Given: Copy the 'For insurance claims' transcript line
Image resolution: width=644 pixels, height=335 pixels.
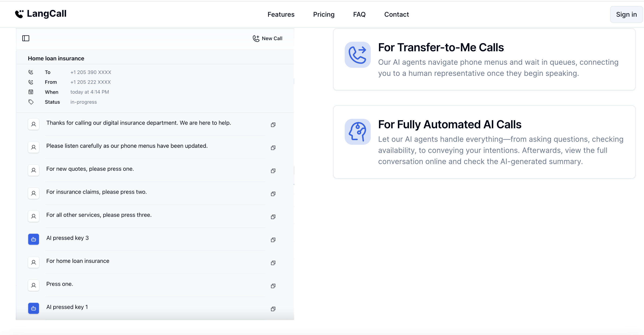Looking at the screenshot, I should [273, 194].
